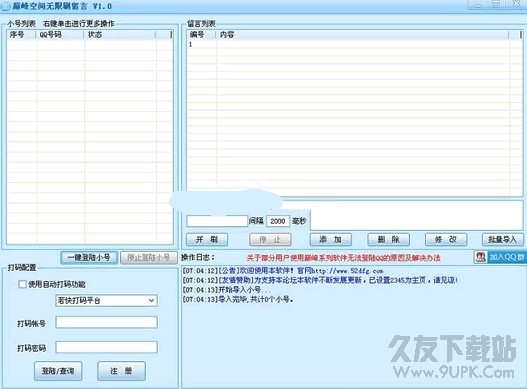
Task: Click log entry containing 官网 URL
Action: [x=283, y=271]
